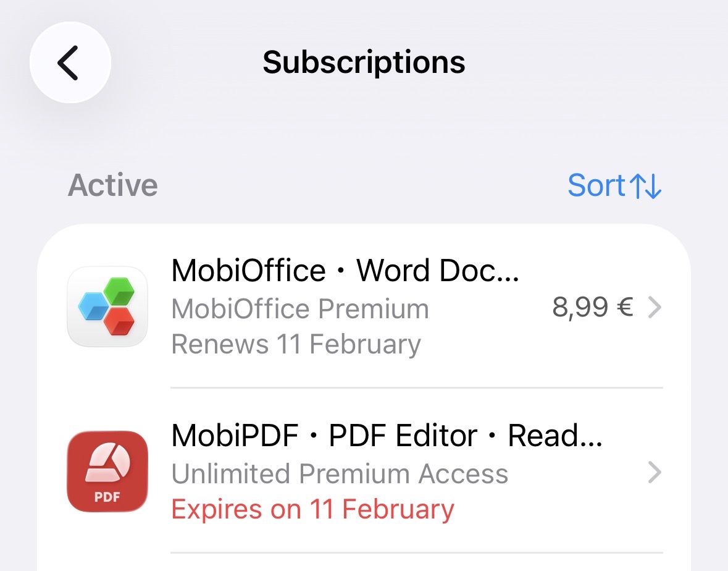The height and width of the screenshot is (571, 728).
Task: Open the Sort options link
Action: [615, 185]
